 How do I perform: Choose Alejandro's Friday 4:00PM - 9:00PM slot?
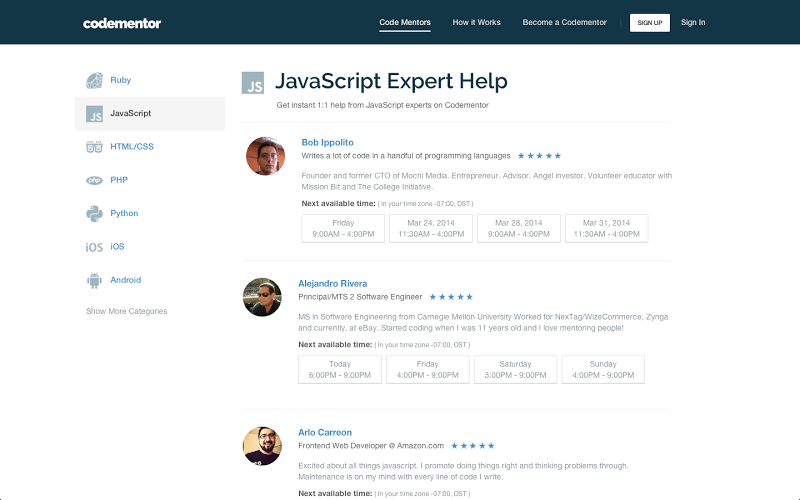pos(428,369)
